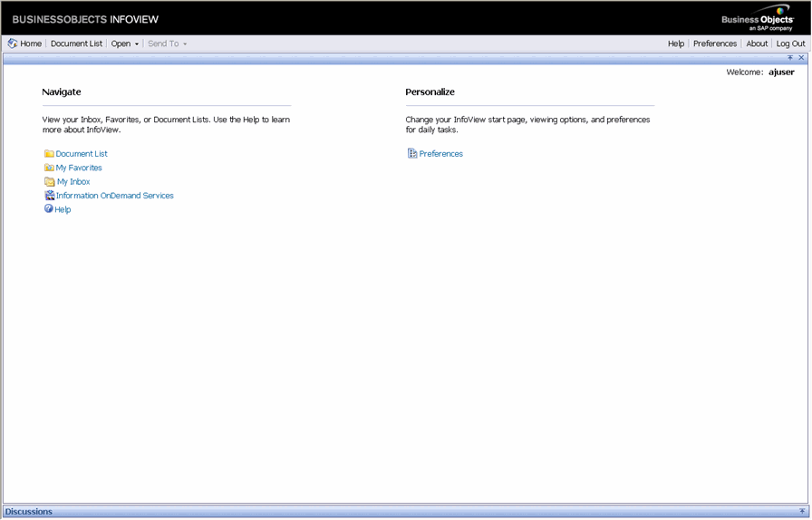
Task: Expand Discussions panel with pin icon
Action: click(802, 512)
